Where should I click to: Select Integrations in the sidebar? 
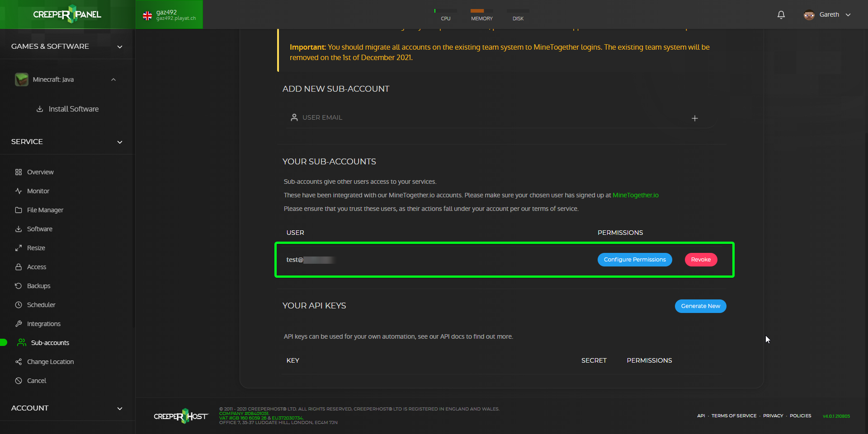[44, 324]
